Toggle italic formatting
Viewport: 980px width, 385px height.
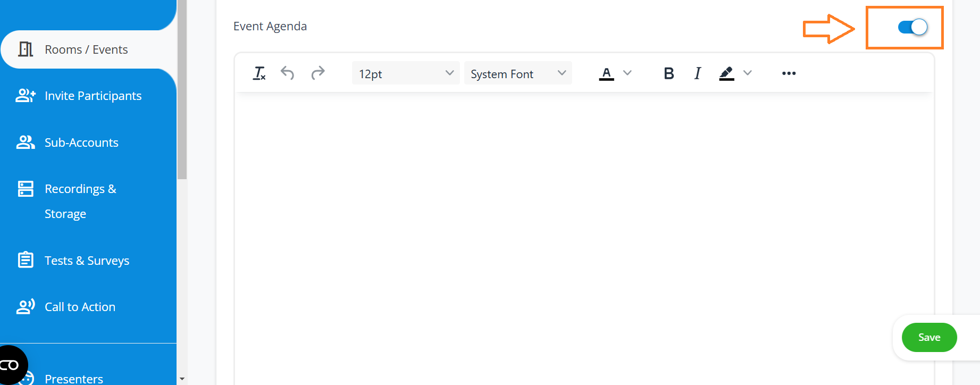click(x=697, y=73)
